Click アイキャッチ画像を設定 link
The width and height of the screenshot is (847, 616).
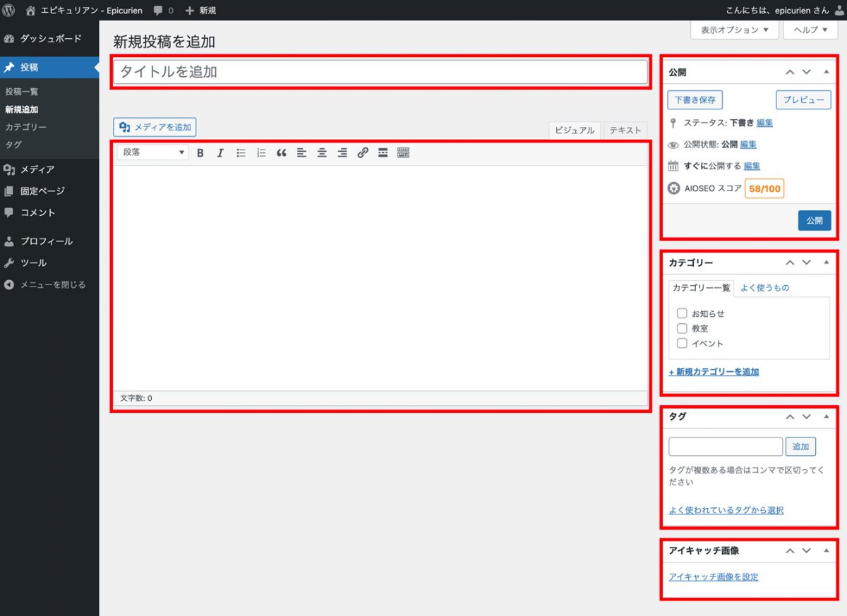pos(714,577)
